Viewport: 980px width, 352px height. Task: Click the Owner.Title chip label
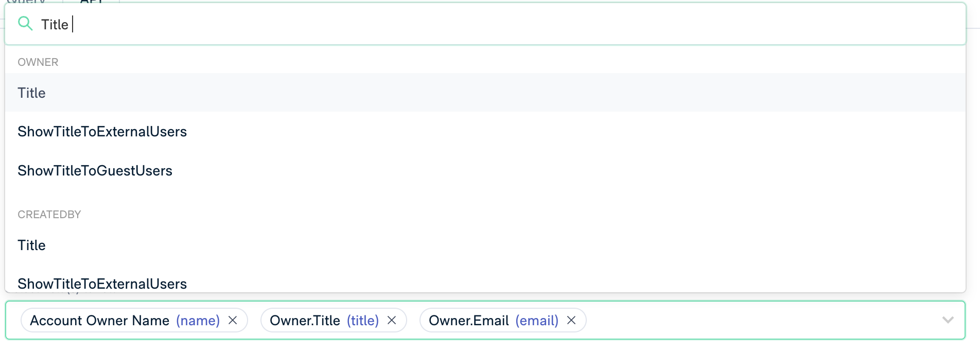click(x=305, y=321)
